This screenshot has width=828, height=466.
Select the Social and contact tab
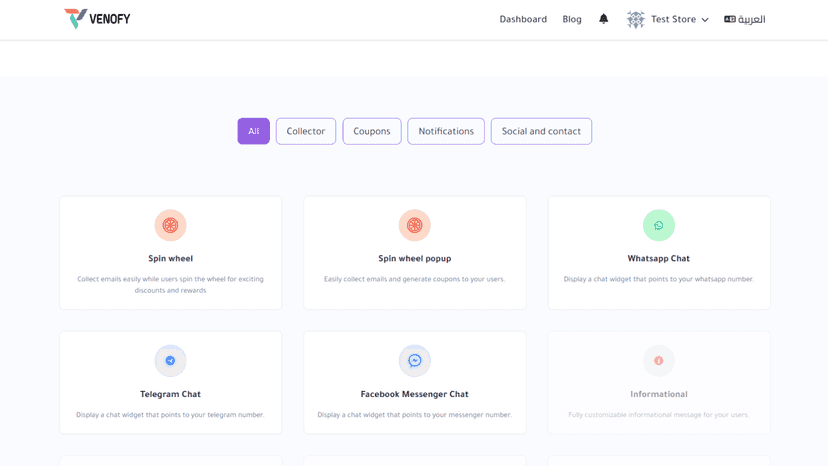(x=541, y=131)
